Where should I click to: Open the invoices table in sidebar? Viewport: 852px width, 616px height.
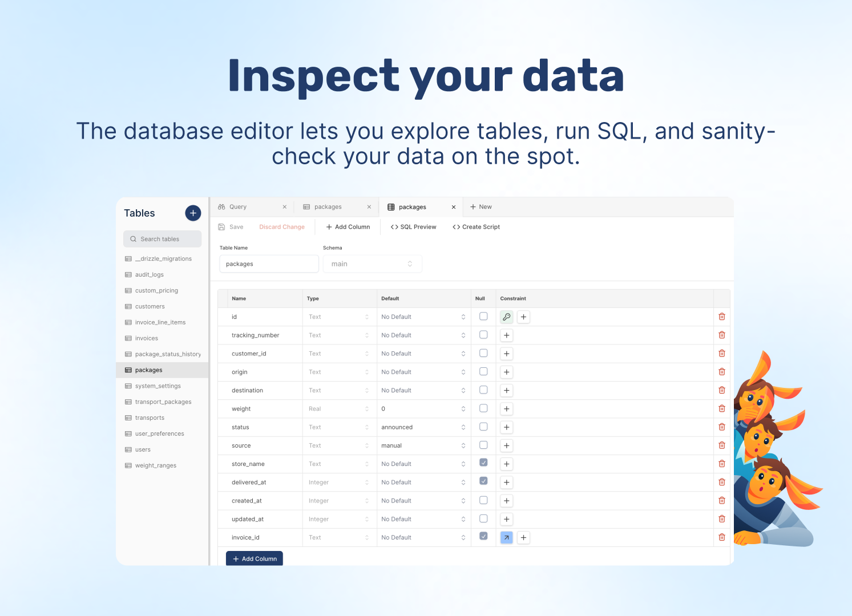click(x=163, y=338)
